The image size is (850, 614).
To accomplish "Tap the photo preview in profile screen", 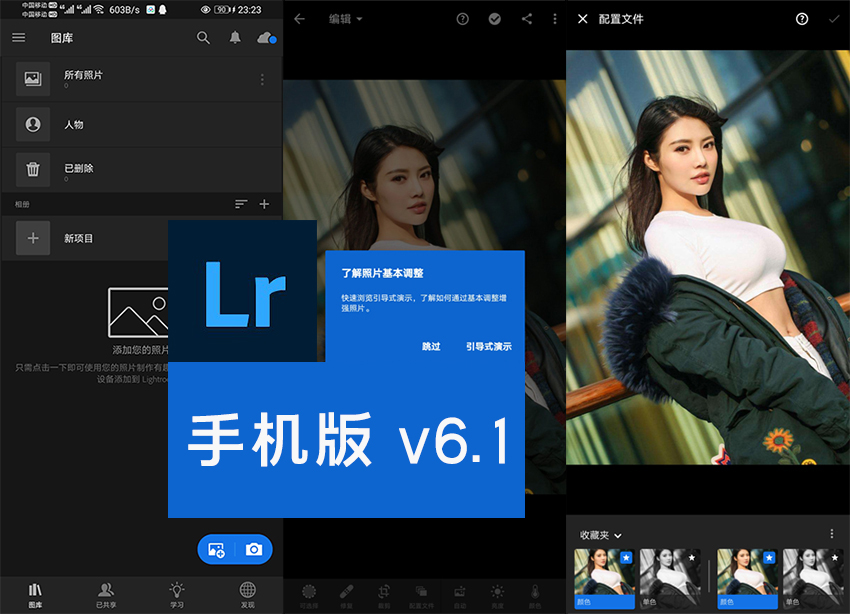I will pyautogui.click(x=708, y=257).
